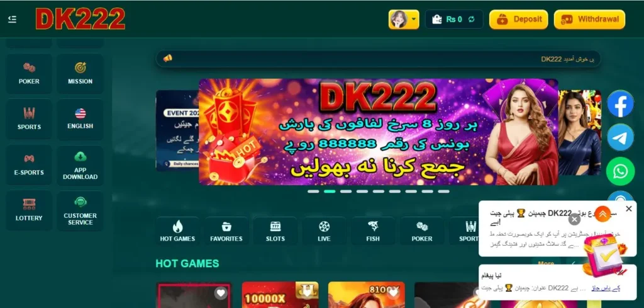Dismiss the gray circular close overlay
Viewport: 644px width, 308px height.
click(x=575, y=219)
